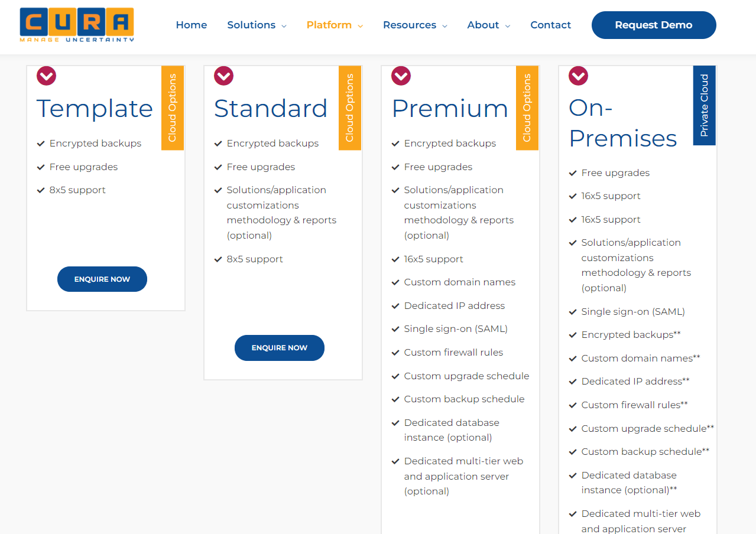Expand the Solutions dropdown menu
The width and height of the screenshot is (756, 534).
point(257,25)
